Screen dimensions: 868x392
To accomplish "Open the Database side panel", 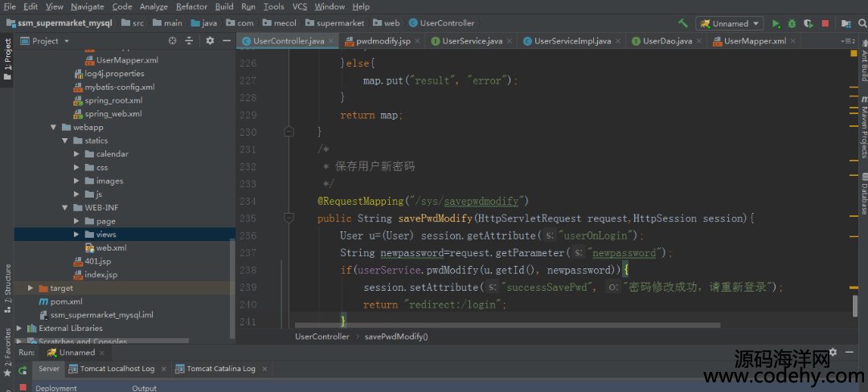I will [x=863, y=194].
